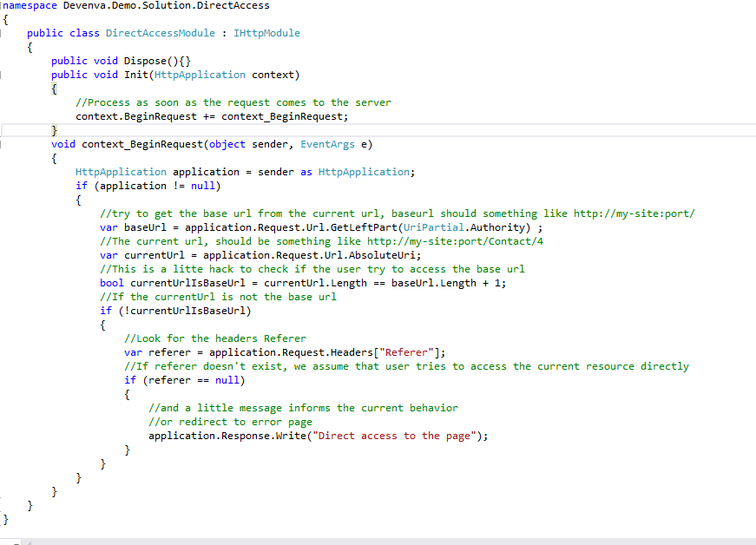The height and width of the screenshot is (545, 756).
Task: Click the AbsoluteUri property reference
Action: [382, 254]
